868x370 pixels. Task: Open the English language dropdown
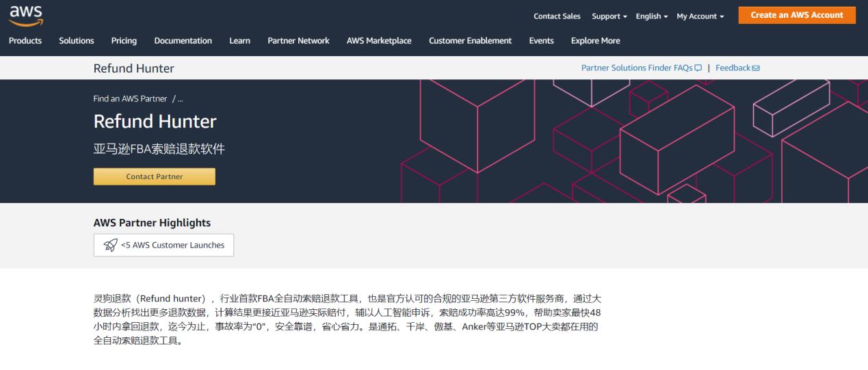tap(652, 16)
